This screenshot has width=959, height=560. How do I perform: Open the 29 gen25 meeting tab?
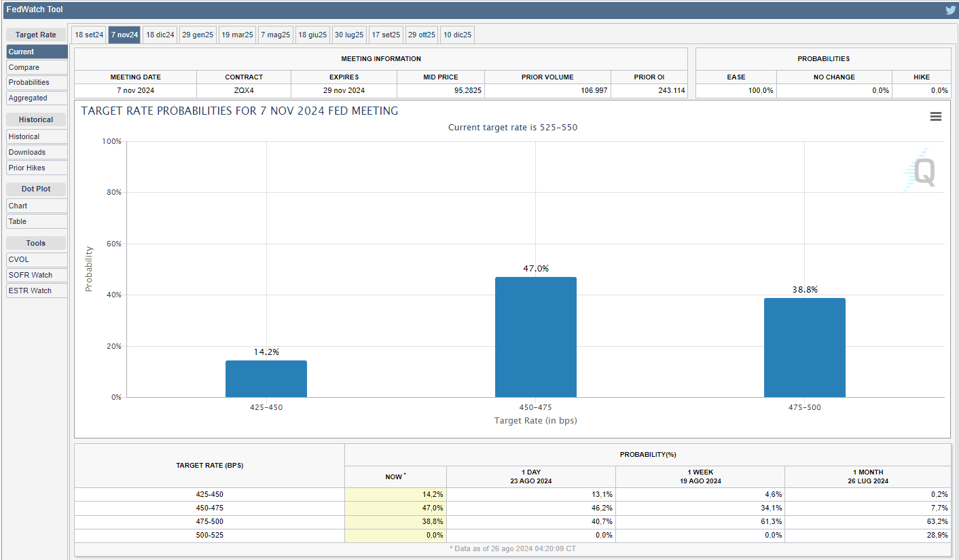coord(198,35)
